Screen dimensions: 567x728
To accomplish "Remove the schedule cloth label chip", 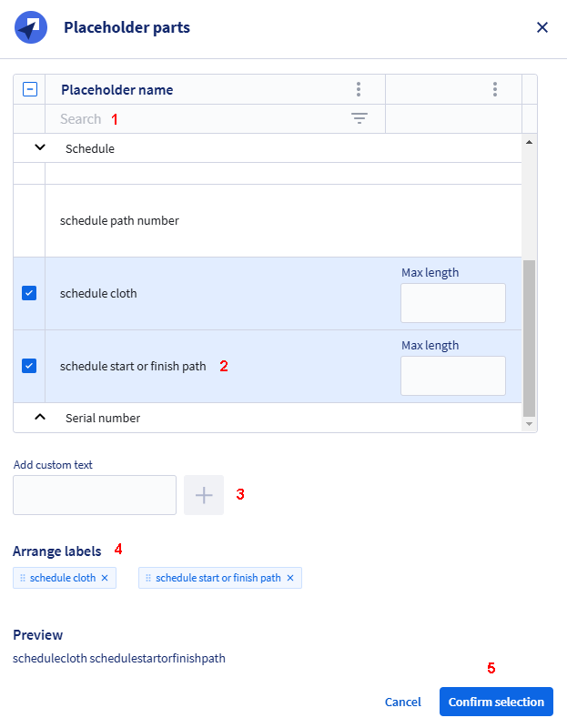I will click(x=105, y=578).
